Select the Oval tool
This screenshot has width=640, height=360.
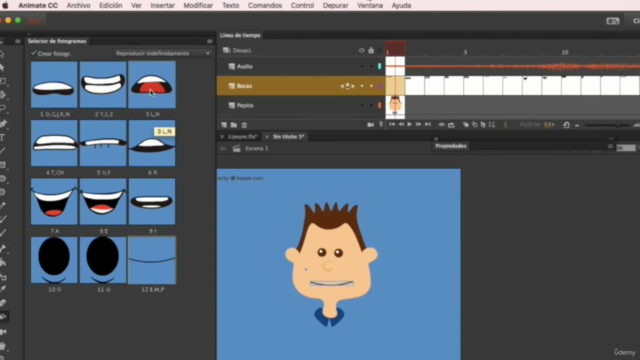coord(2,178)
